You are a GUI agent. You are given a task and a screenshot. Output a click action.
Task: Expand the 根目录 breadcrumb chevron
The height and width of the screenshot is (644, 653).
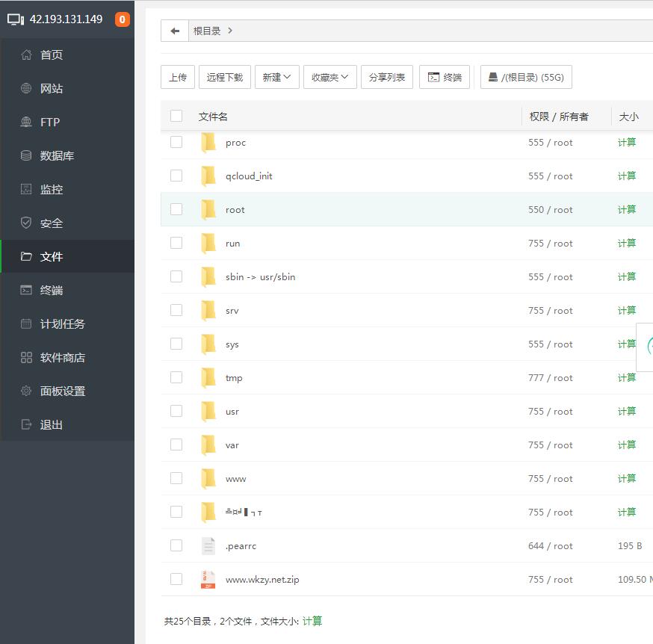(230, 31)
